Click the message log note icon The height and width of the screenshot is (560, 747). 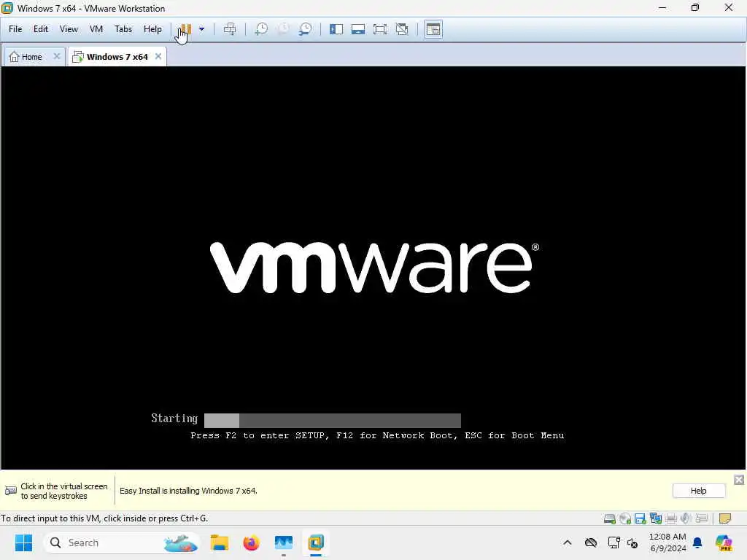tap(724, 518)
